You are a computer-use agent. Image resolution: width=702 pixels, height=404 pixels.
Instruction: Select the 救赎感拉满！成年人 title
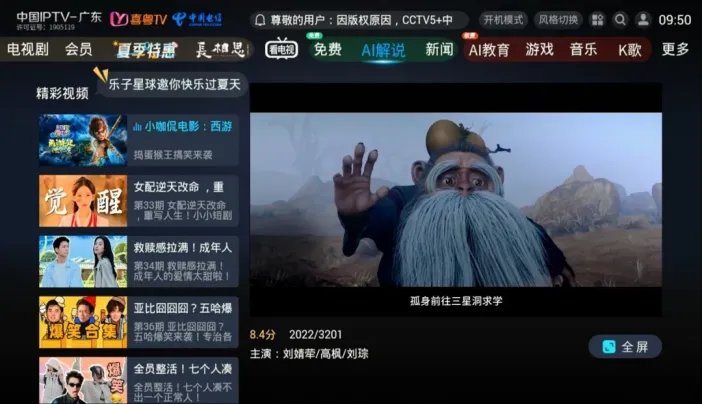coord(183,248)
